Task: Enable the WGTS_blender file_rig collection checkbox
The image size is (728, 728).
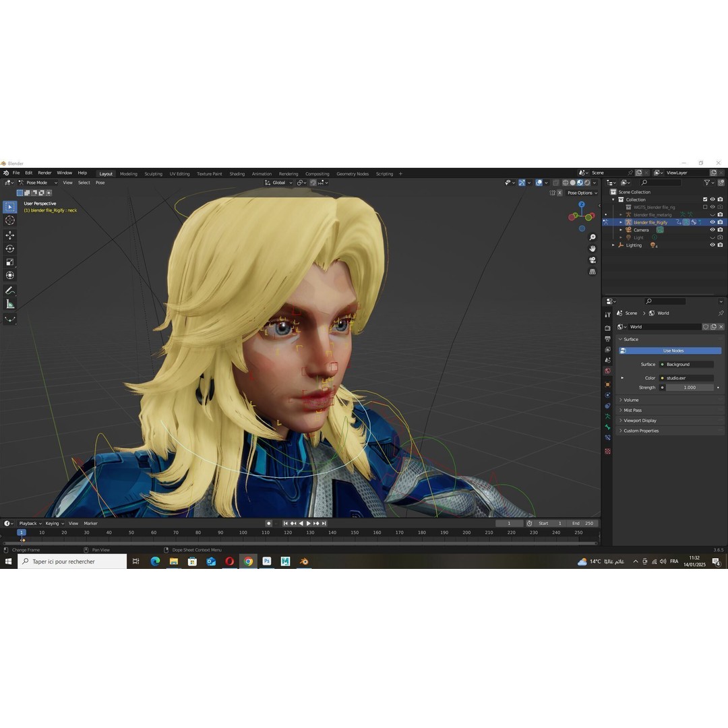Action: (x=705, y=207)
